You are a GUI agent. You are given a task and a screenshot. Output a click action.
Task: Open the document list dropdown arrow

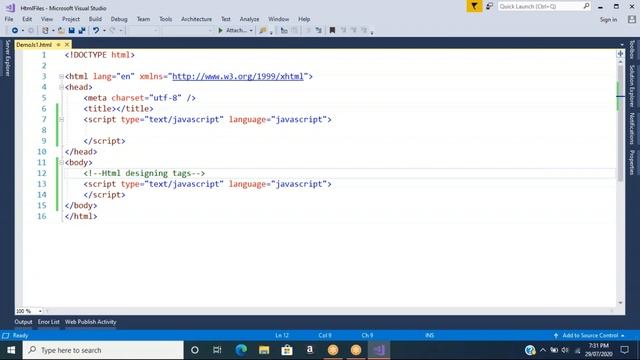(622, 44)
